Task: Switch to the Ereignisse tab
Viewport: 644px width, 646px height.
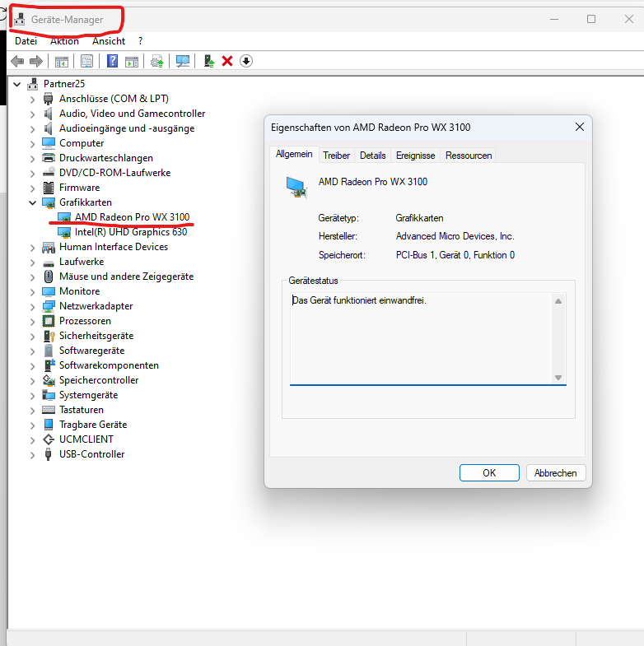Action: 415,156
